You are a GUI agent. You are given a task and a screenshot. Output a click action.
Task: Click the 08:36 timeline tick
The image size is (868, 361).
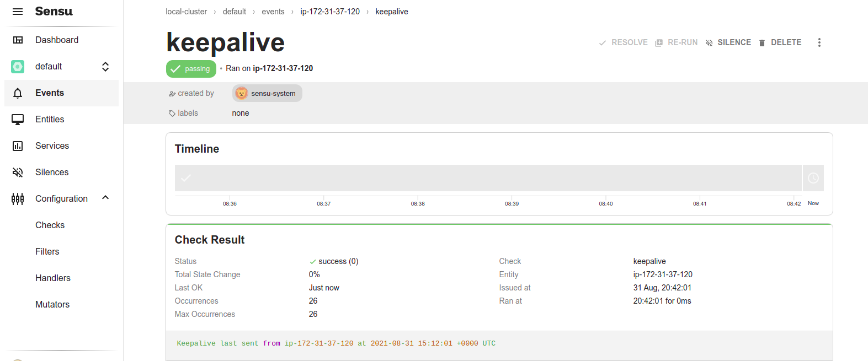pos(230,203)
